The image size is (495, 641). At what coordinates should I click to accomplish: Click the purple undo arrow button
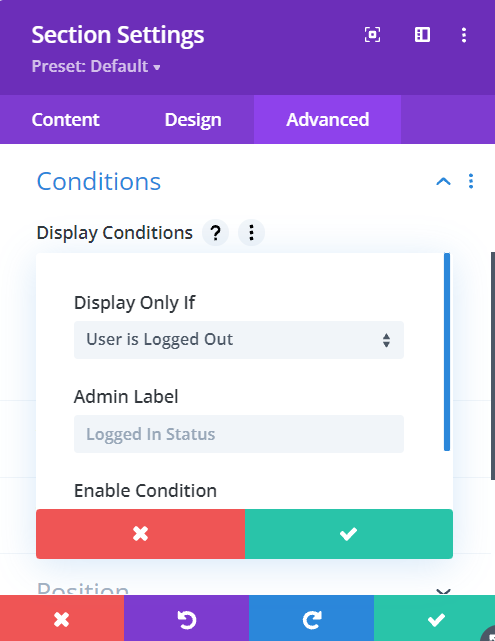186,619
